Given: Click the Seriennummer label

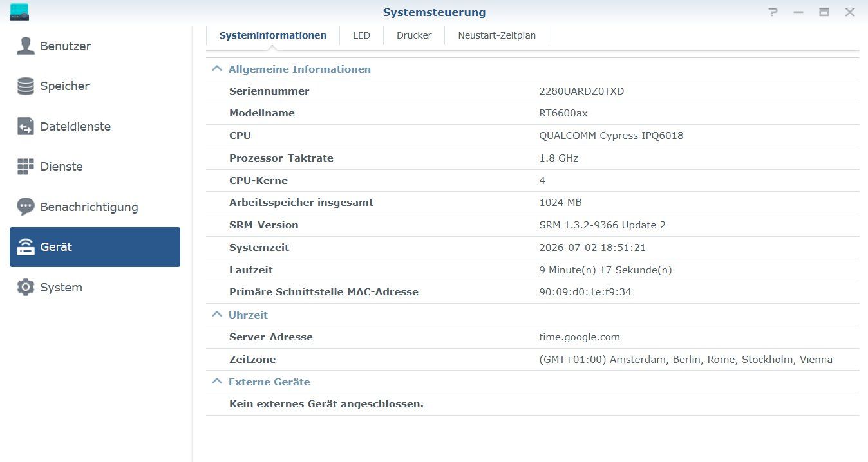Looking at the screenshot, I should click(x=269, y=91).
